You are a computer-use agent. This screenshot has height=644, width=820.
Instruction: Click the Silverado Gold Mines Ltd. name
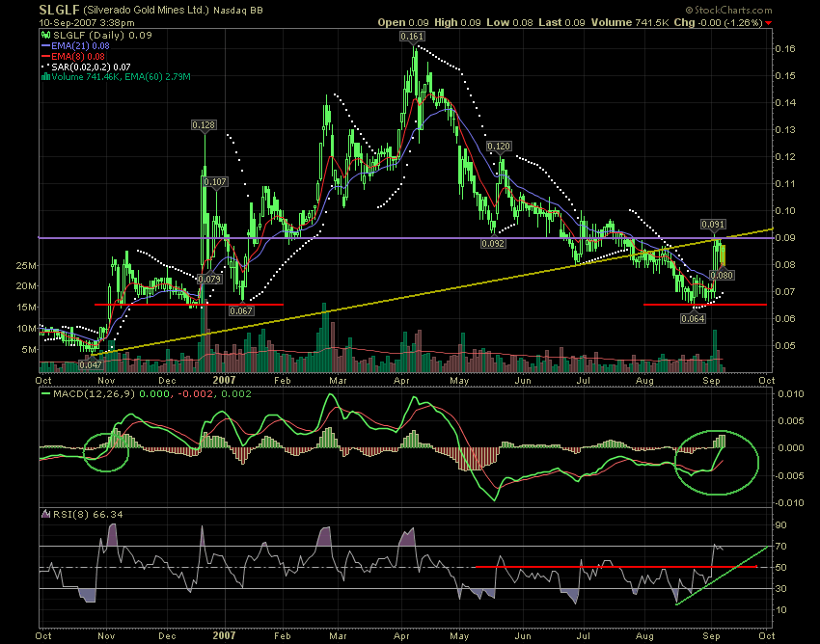coord(146,10)
